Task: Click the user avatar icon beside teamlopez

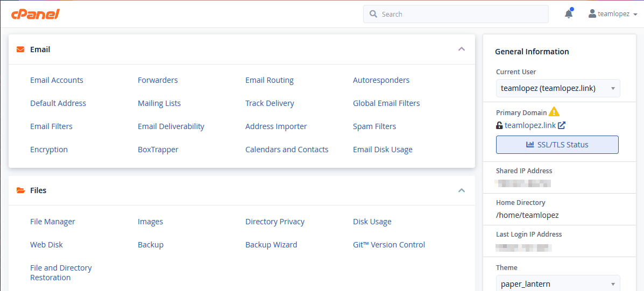Action: pyautogui.click(x=592, y=13)
